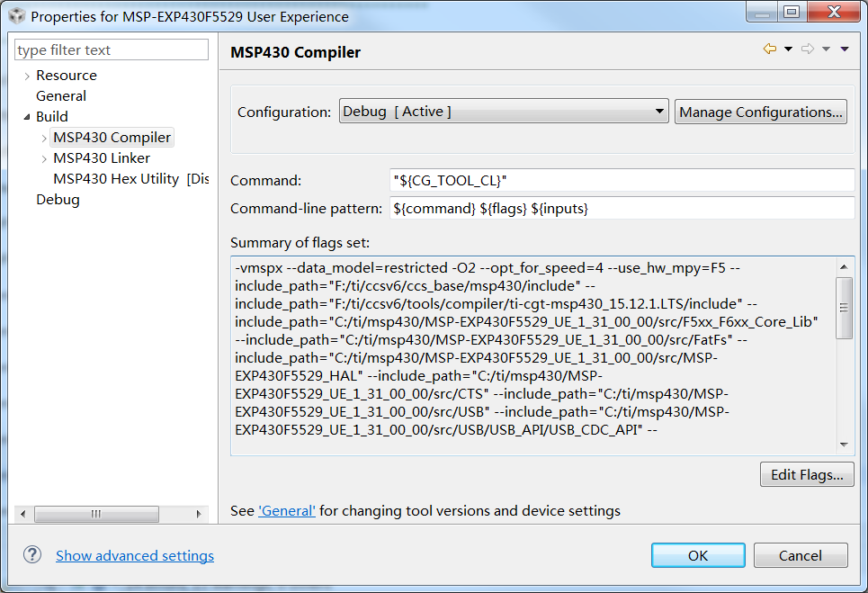Click the back navigation arrow icon
This screenshot has height=593, width=868.
tap(769, 49)
